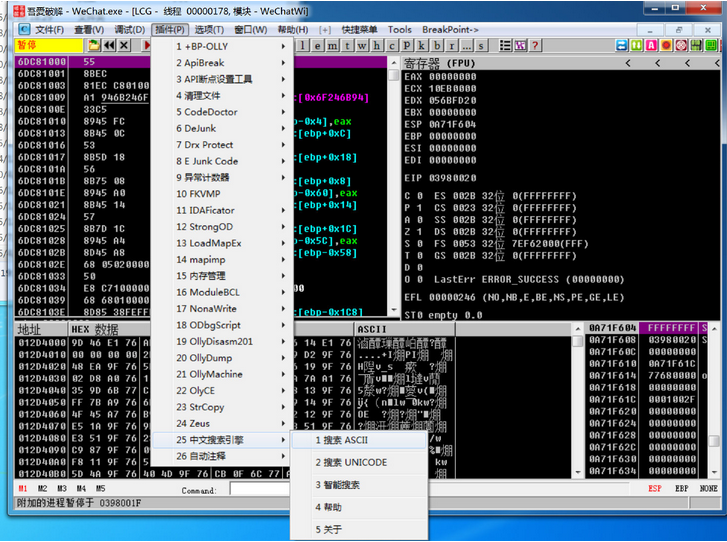Expand the StrongOD plugin submenu arrow

pyautogui.click(x=283, y=227)
